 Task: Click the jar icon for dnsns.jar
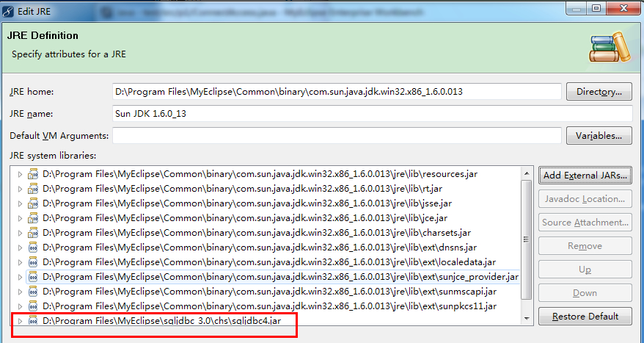click(x=33, y=248)
